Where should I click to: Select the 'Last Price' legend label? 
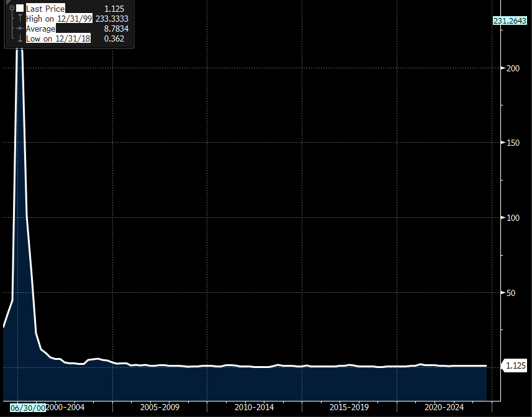pyautogui.click(x=45, y=9)
